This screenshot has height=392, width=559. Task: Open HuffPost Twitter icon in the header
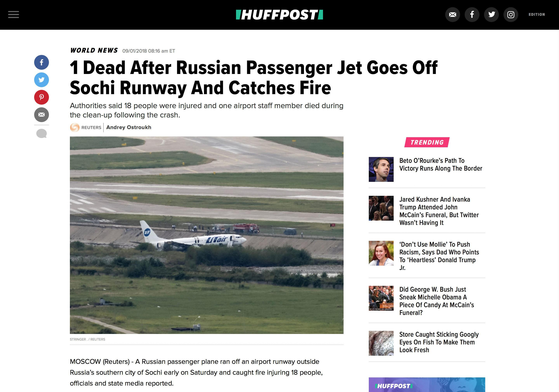491,15
